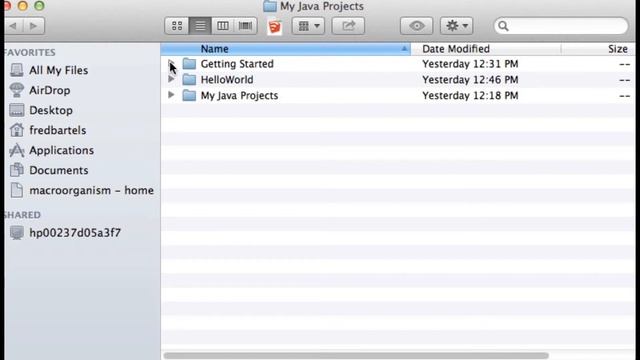Screen dimensions: 640x360
Task: Switch to Cover Flow view
Action: click(x=245, y=26)
